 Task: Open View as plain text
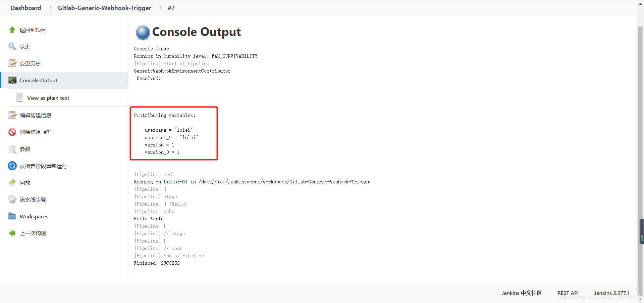[x=48, y=98]
